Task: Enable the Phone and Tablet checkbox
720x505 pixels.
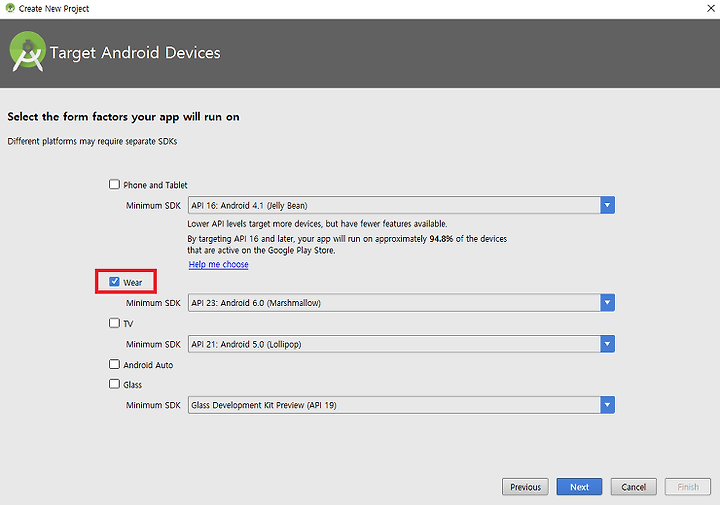Action: 114,185
